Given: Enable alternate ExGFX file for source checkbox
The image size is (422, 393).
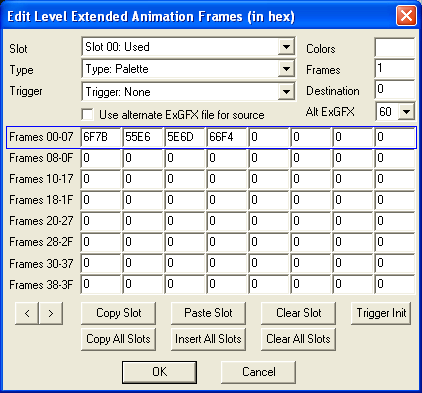Looking at the screenshot, I should click(x=88, y=115).
